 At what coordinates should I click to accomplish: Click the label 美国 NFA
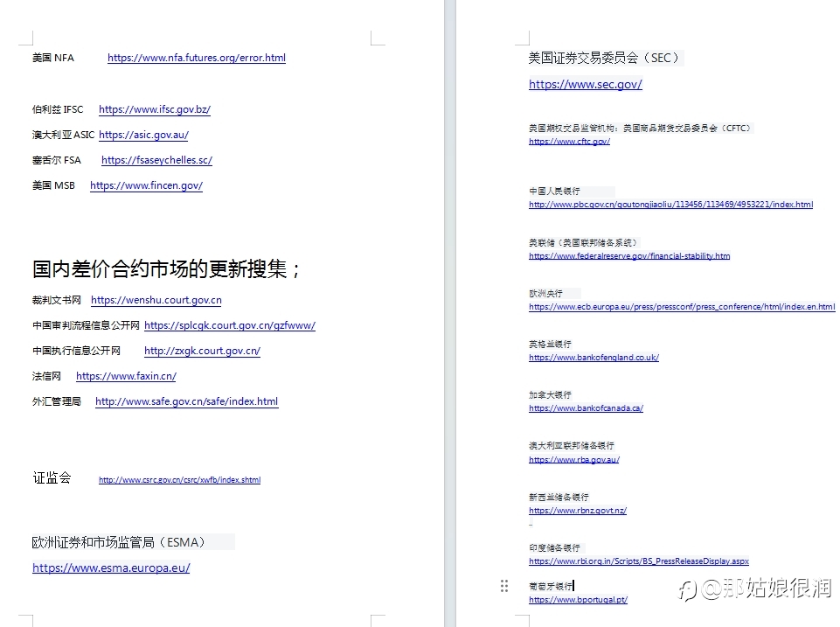pos(53,58)
